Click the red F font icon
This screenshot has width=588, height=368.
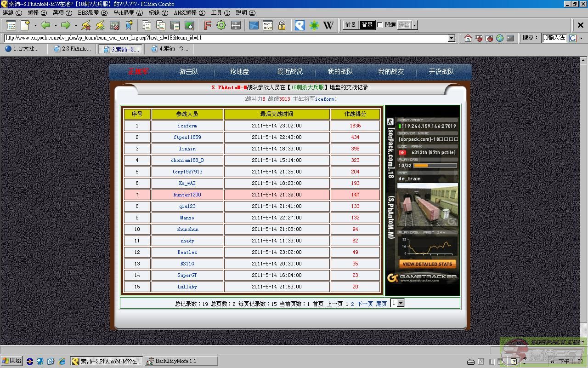pos(207,25)
